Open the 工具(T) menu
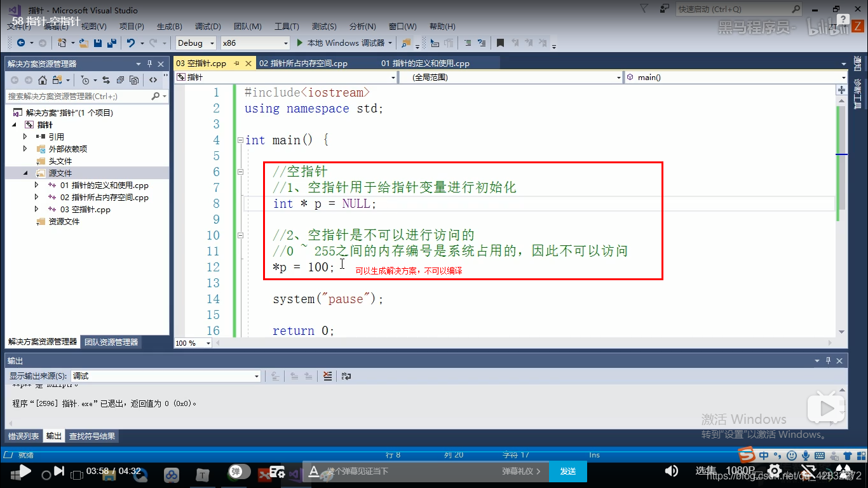 [287, 27]
